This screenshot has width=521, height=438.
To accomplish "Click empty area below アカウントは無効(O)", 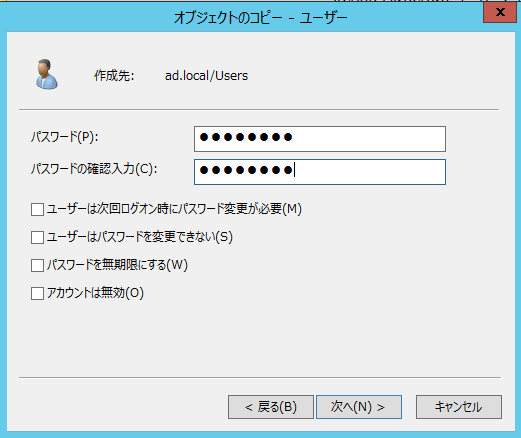I will tap(260, 337).
